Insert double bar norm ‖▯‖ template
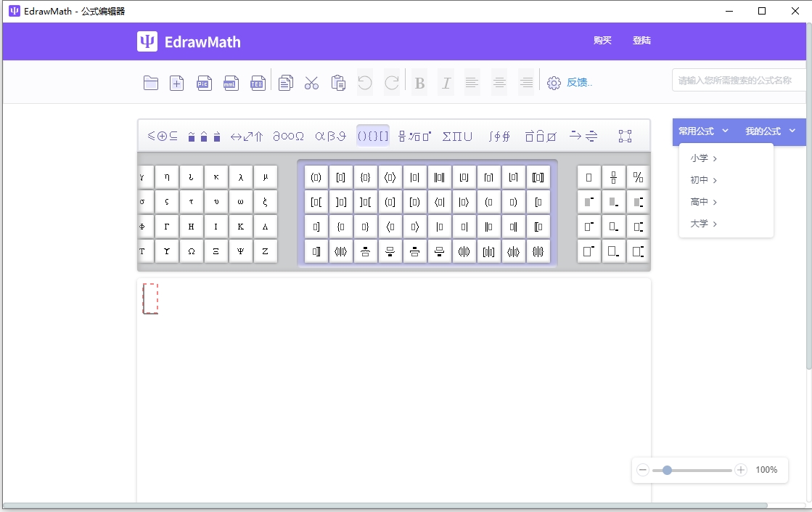 440,177
